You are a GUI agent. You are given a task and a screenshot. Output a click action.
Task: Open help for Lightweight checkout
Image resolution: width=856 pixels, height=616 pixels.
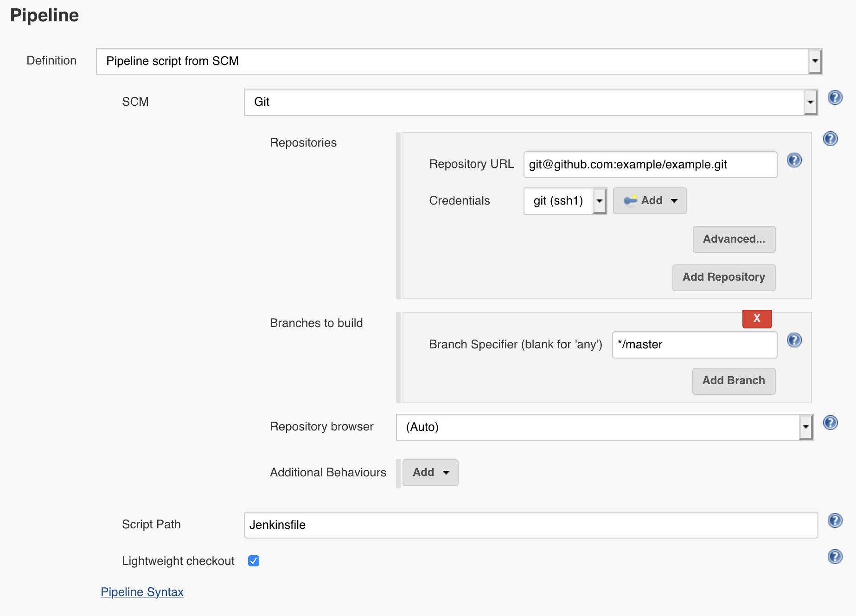[x=835, y=557]
